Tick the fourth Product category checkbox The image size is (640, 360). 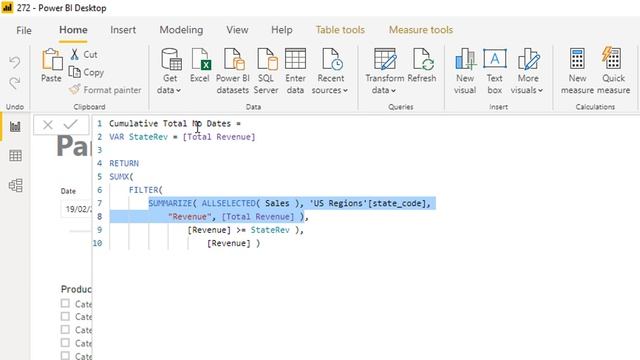[65, 342]
